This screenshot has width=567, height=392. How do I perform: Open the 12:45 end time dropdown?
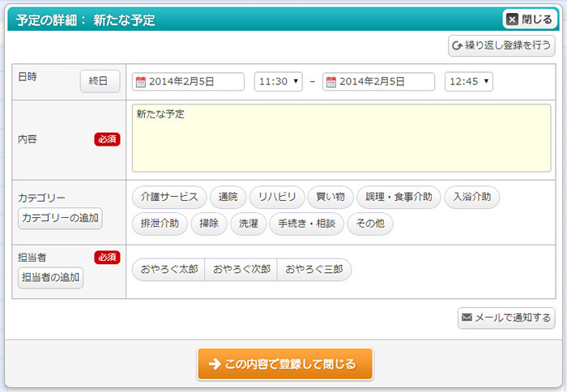(468, 82)
